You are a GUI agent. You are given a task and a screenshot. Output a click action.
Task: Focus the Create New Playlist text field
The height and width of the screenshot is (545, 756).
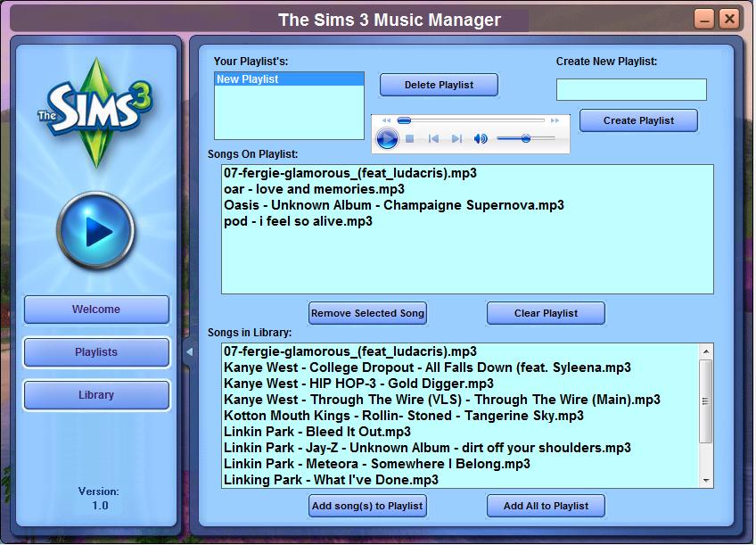pyautogui.click(x=631, y=90)
